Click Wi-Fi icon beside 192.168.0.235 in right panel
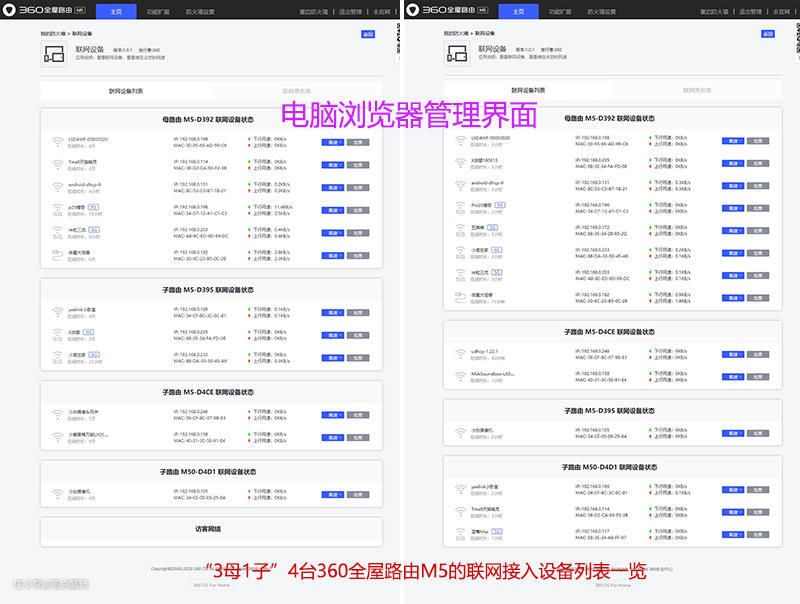The image size is (800, 604). tap(460, 161)
